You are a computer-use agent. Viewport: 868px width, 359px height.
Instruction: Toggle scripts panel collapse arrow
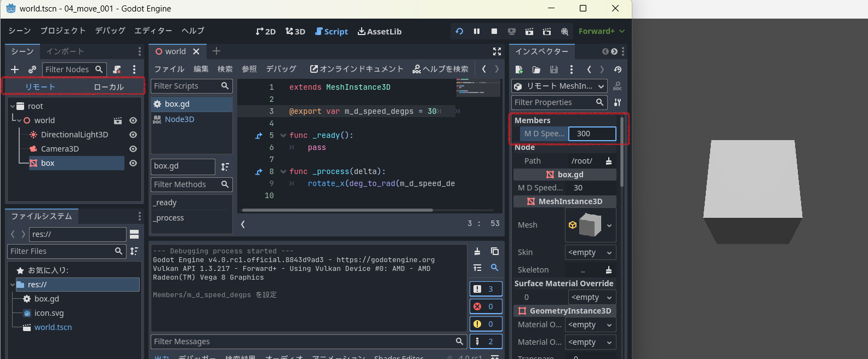pyautogui.click(x=243, y=224)
